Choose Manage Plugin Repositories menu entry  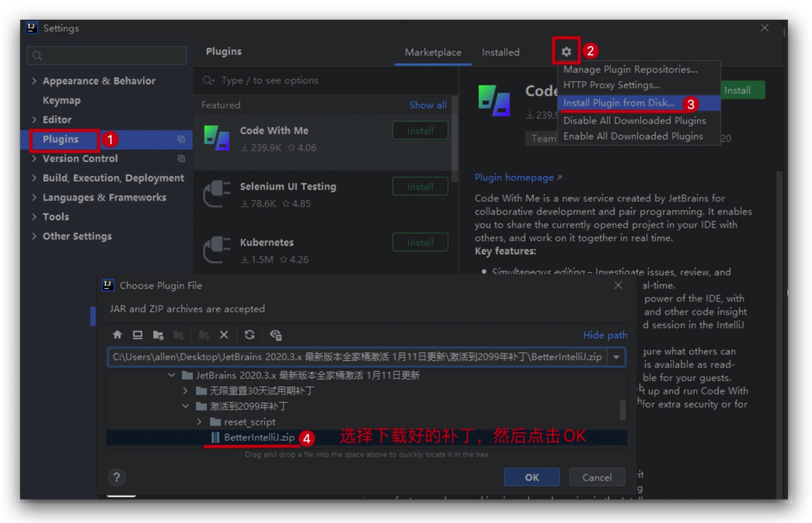click(x=639, y=69)
